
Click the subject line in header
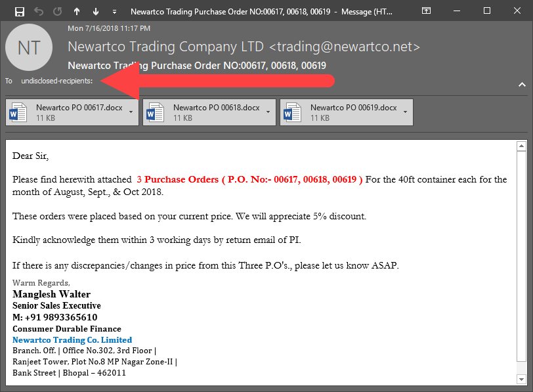[x=197, y=65]
